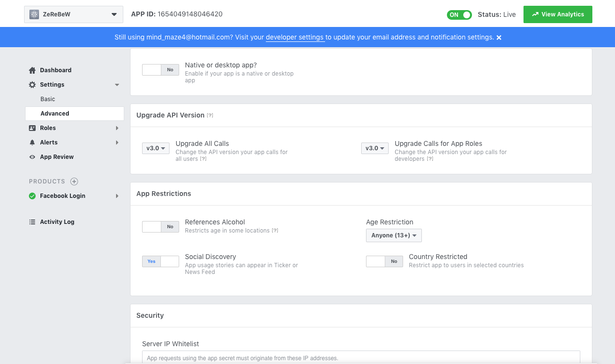
Task: Click the App Review eye icon
Action: tap(32, 157)
